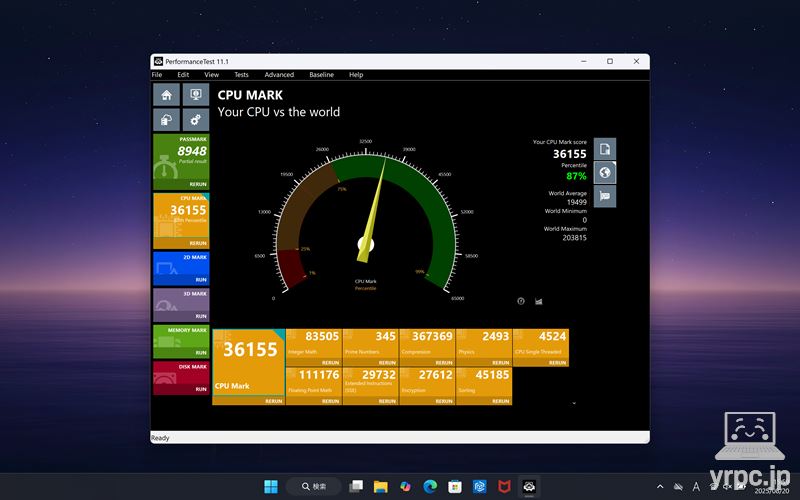800x500 pixels.
Task: Rerun the Physics test
Action: coord(501,363)
